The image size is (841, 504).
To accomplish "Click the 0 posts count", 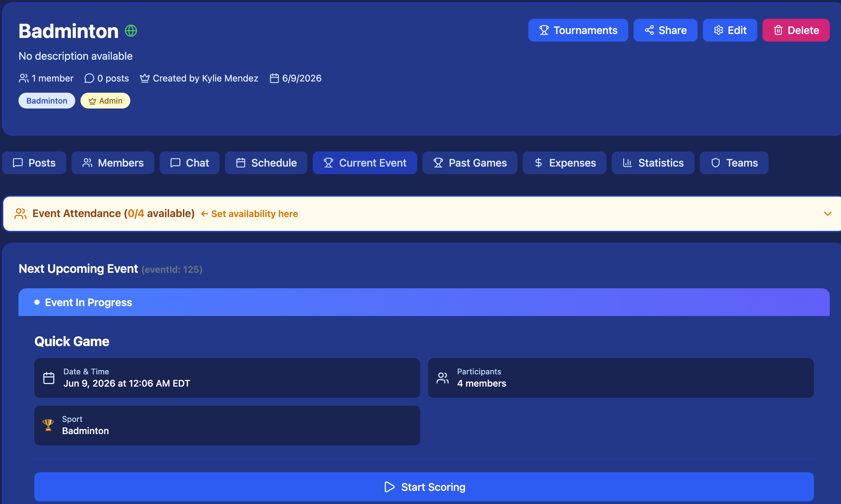I will click(x=113, y=79).
